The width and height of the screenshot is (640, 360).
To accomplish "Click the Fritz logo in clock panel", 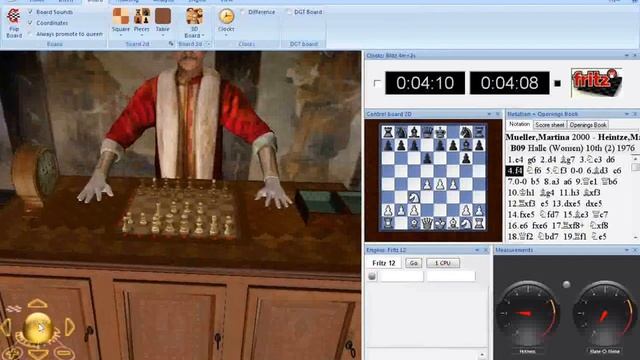I will [596, 83].
